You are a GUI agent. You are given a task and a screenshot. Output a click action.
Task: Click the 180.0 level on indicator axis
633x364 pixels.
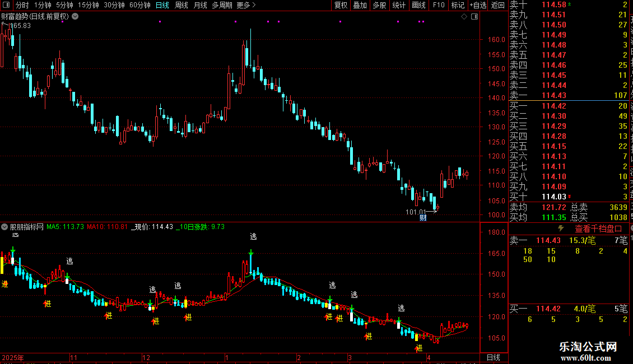[x=496, y=232]
